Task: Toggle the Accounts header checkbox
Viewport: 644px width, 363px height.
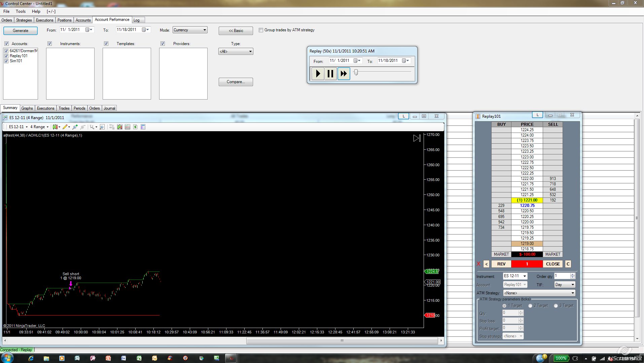Action: click(x=6, y=44)
